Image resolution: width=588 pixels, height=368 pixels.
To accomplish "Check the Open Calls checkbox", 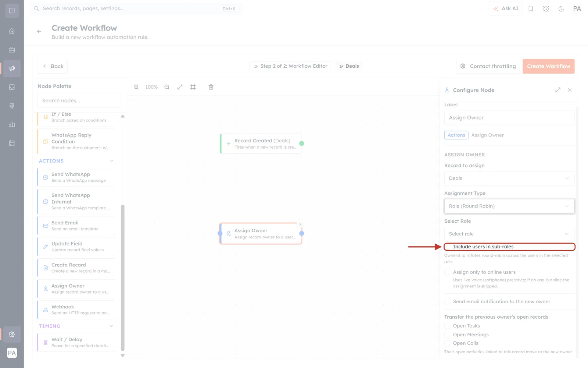I will click(x=447, y=343).
